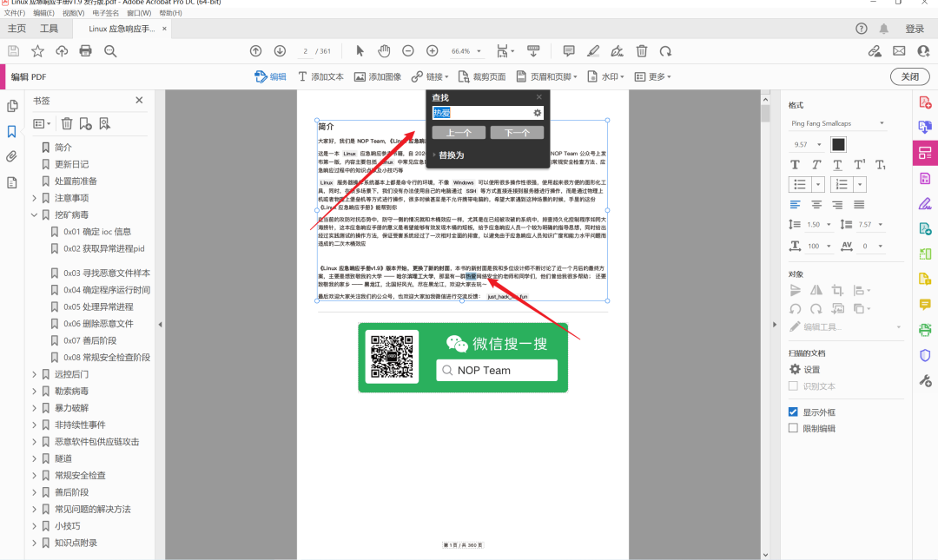
Task: Click the 登录 sign-in link
Action: coord(915,29)
